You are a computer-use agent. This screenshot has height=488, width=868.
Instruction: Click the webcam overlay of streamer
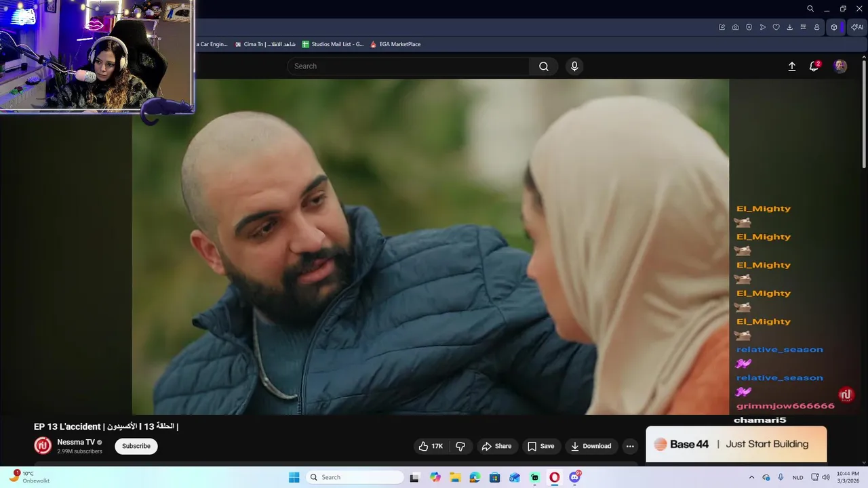coord(97,56)
